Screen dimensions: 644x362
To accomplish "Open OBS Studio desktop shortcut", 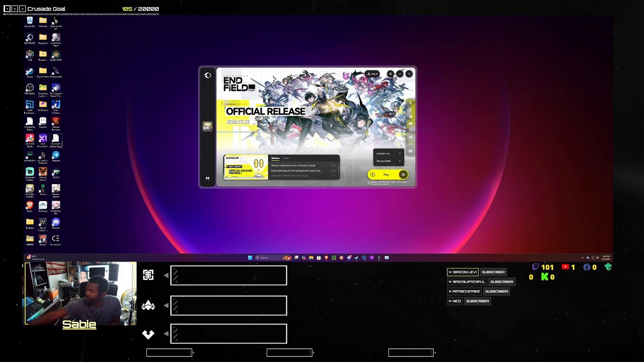I will point(30,89).
